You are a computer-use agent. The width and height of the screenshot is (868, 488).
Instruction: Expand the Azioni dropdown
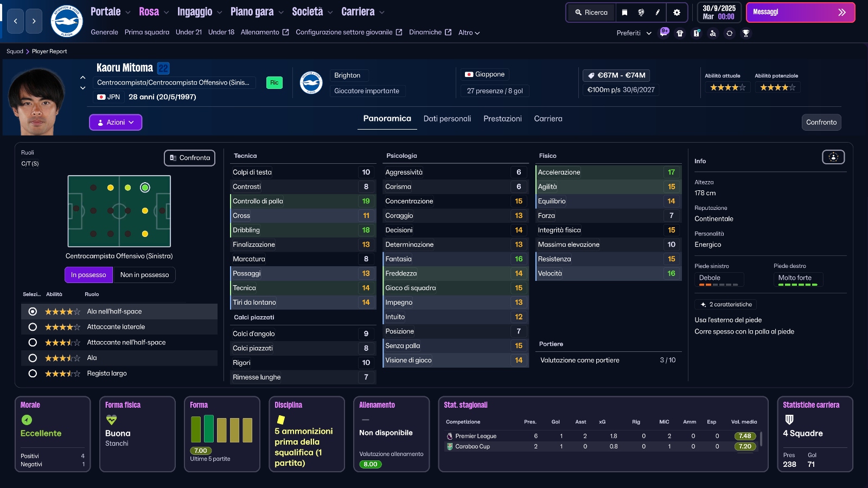tap(116, 123)
